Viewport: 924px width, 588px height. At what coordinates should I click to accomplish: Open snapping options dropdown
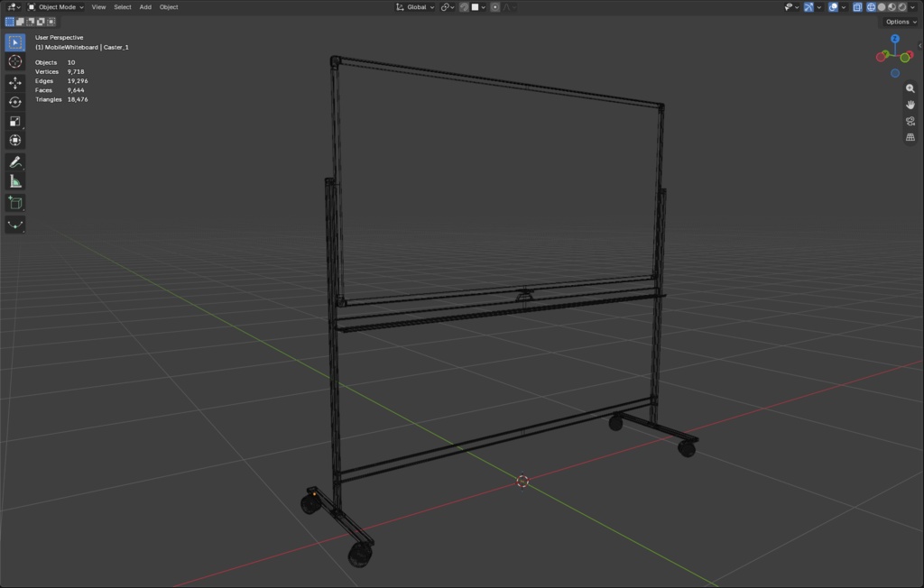pyautogui.click(x=478, y=7)
